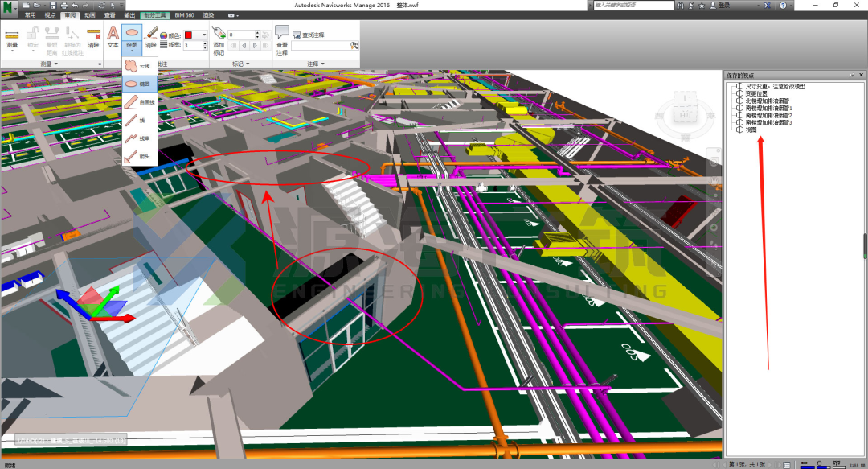
Task: Pick the Freehand (自画线) drawing tool
Action: (x=140, y=102)
